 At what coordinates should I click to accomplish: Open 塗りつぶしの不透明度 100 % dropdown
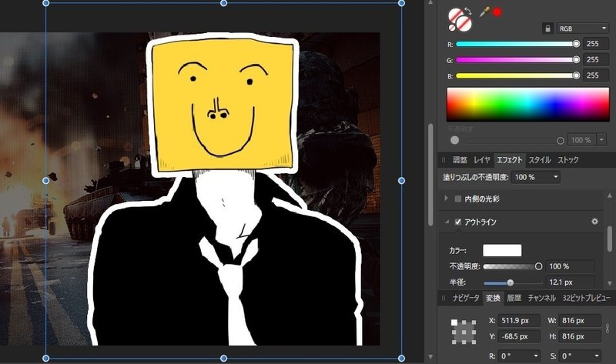tap(536, 177)
